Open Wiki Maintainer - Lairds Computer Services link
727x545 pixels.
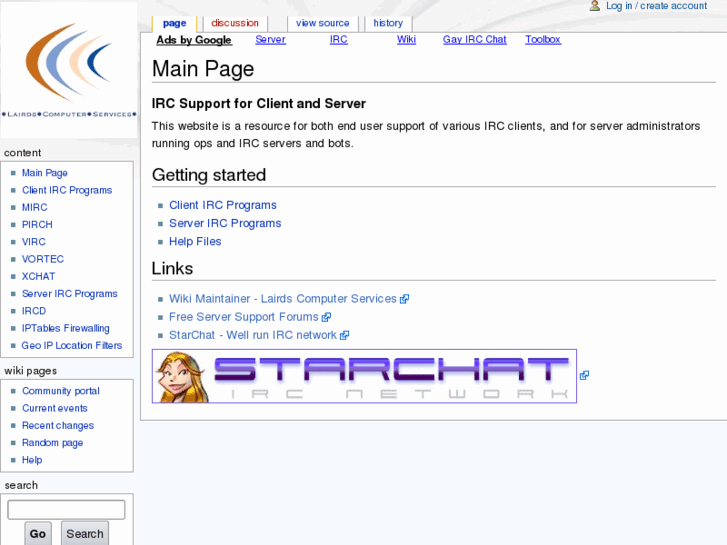282,299
